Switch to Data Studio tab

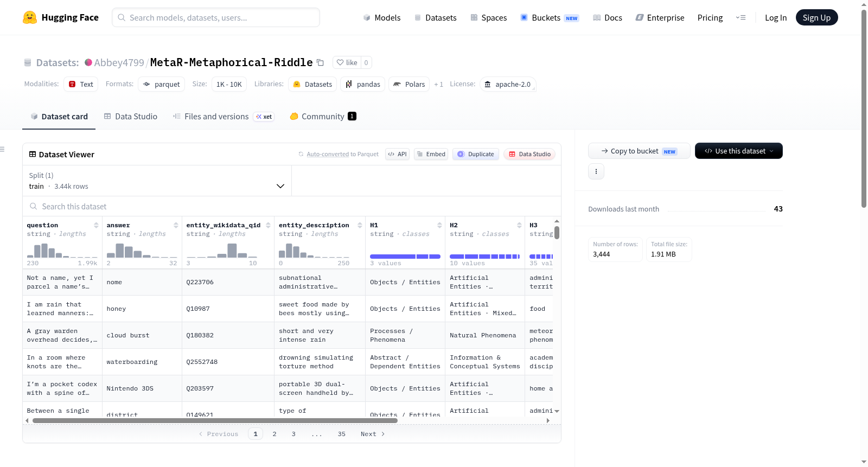click(x=131, y=116)
